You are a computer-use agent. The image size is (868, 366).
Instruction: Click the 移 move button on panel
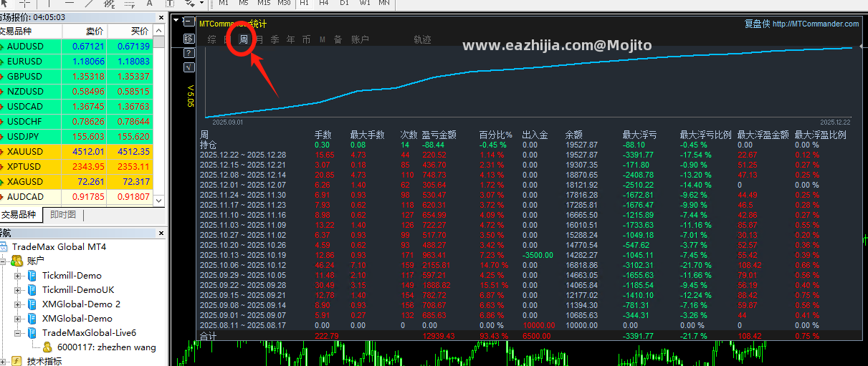[189, 39]
